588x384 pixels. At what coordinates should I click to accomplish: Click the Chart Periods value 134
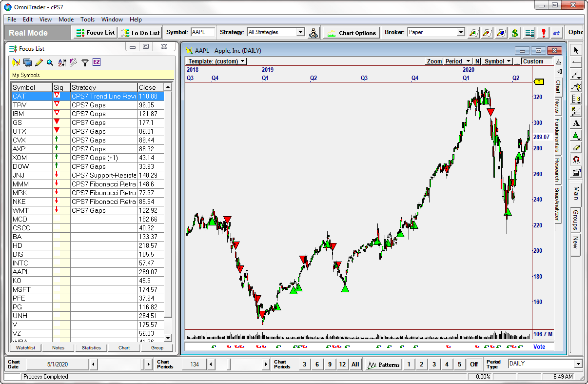pos(195,364)
